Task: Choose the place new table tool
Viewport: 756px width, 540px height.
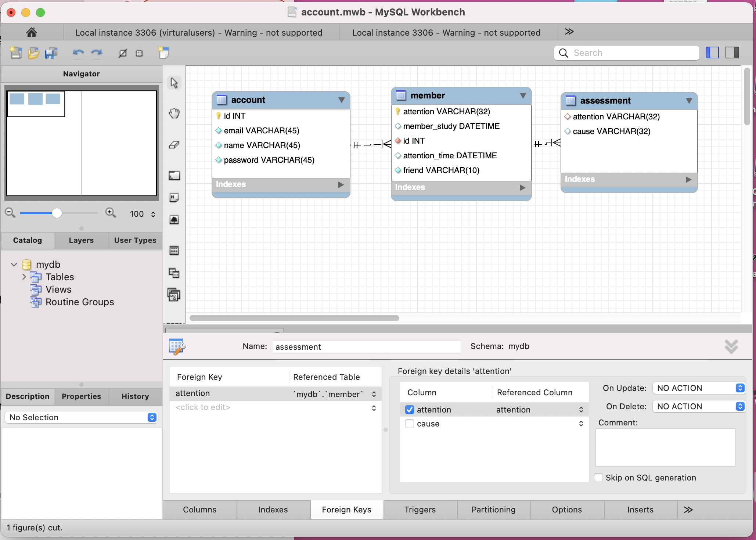Action: coord(174,251)
